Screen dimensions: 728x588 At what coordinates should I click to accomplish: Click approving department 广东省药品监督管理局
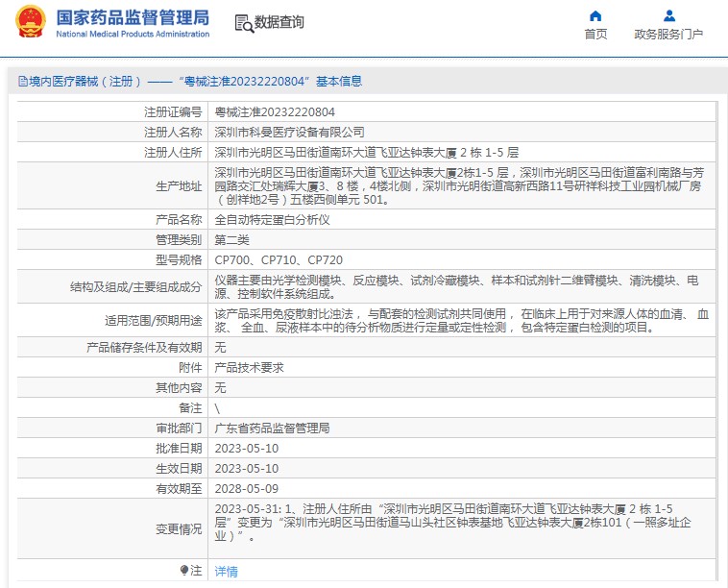272,429
